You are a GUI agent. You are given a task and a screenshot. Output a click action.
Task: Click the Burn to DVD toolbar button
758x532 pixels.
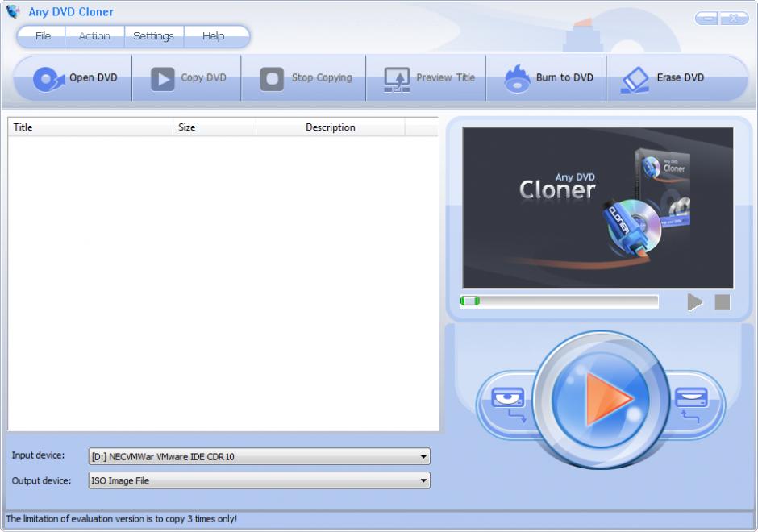[x=546, y=78]
